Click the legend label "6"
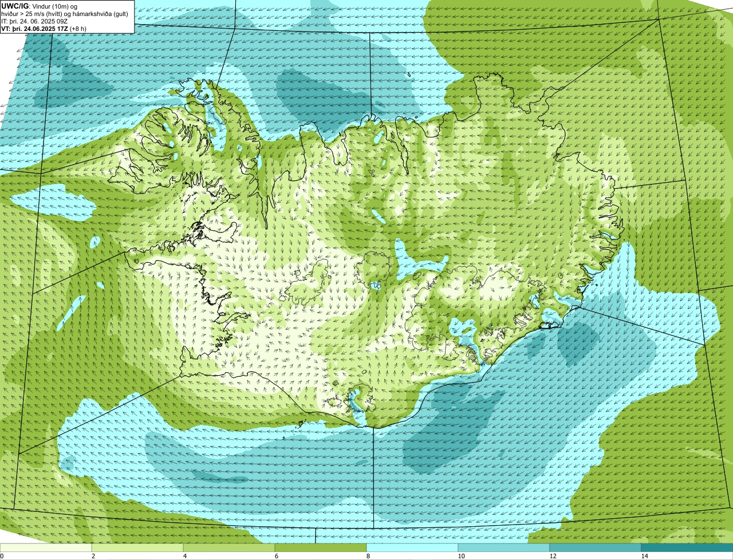 click(x=275, y=556)
